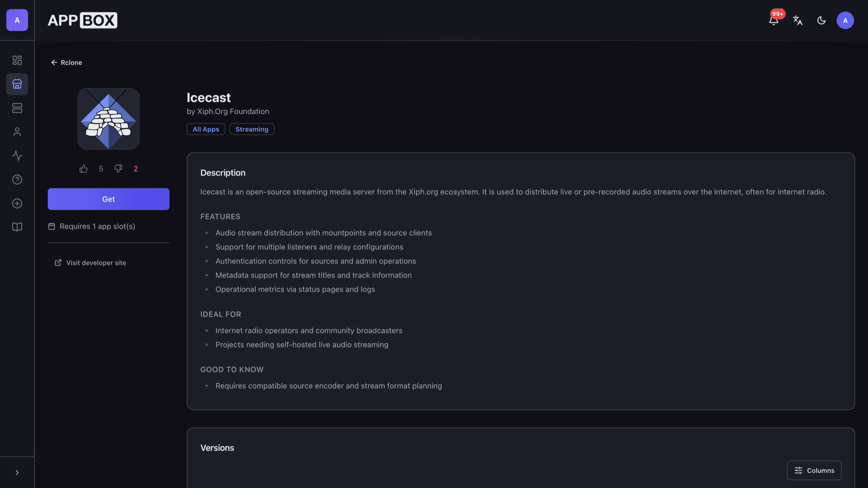
Task: Click the thumbs up count 5
Action: (x=101, y=169)
